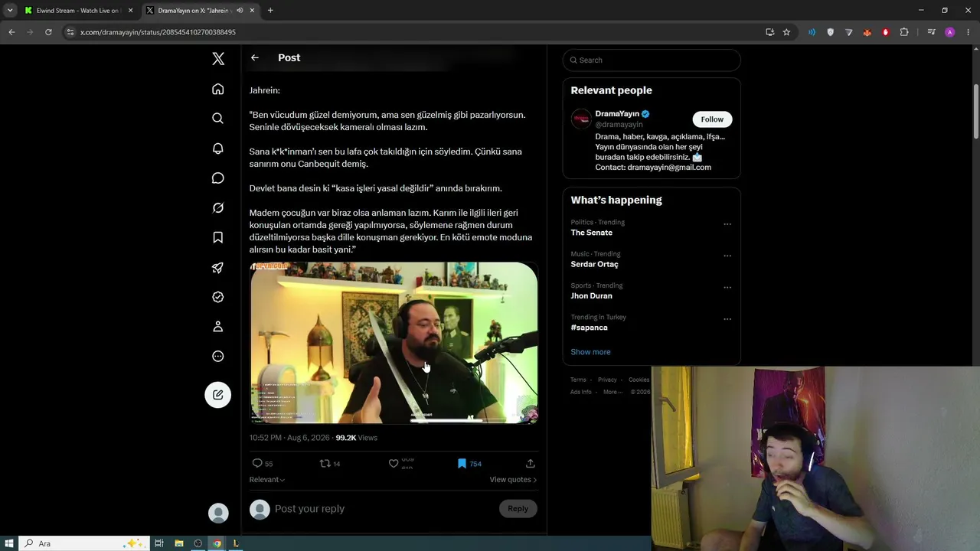This screenshot has height=551, width=980.
Task: Compose a new post
Action: click(x=218, y=395)
